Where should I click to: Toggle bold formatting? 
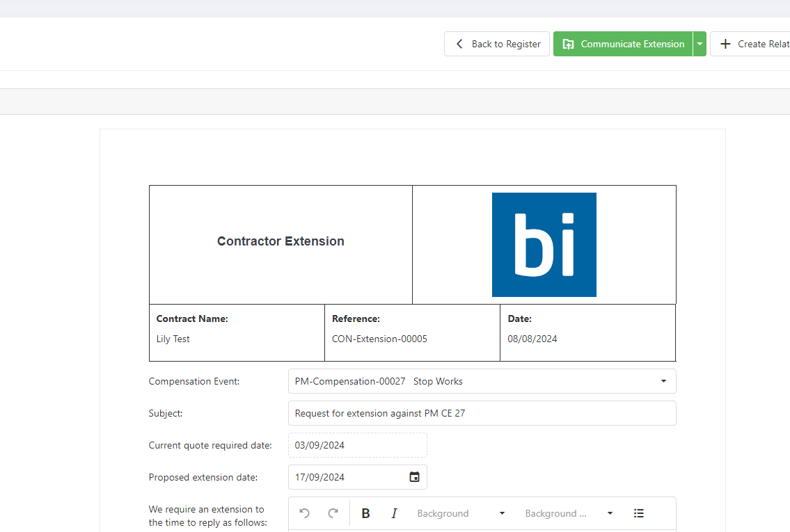pyautogui.click(x=366, y=513)
